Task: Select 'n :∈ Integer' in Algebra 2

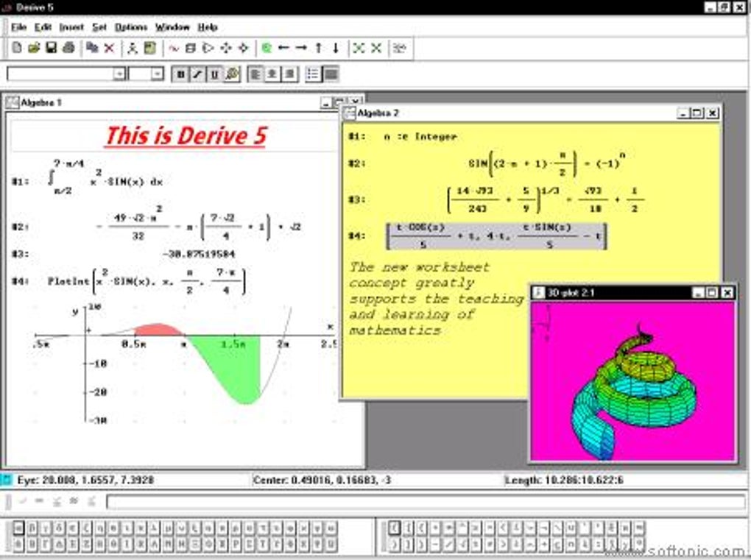Action: click(420, 136)
